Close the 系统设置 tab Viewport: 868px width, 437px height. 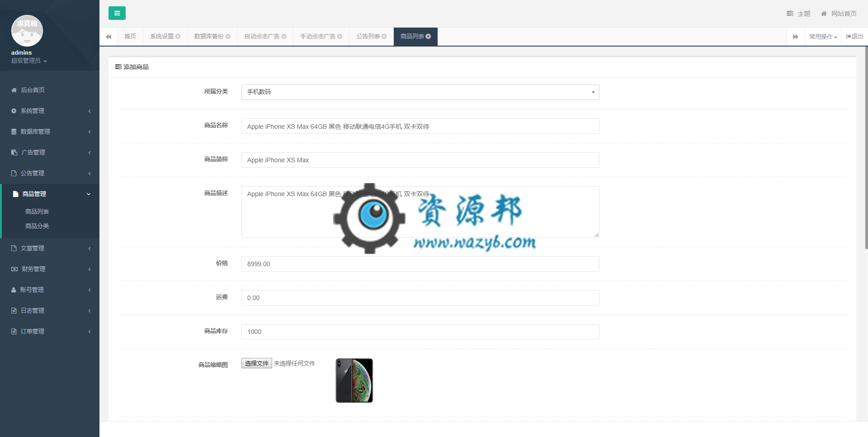178,37
